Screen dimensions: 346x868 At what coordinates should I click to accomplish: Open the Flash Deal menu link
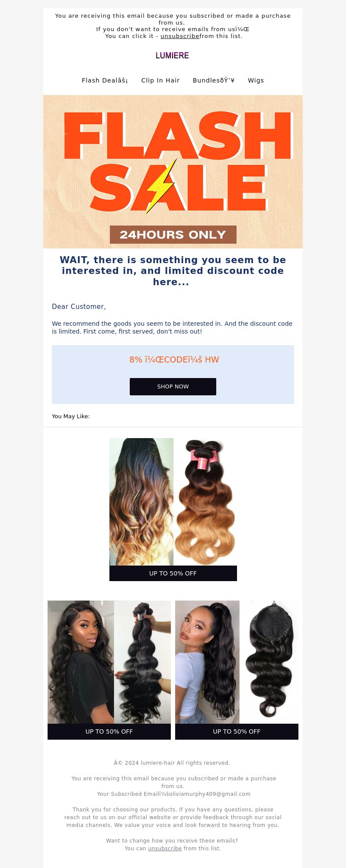[105, 80]
